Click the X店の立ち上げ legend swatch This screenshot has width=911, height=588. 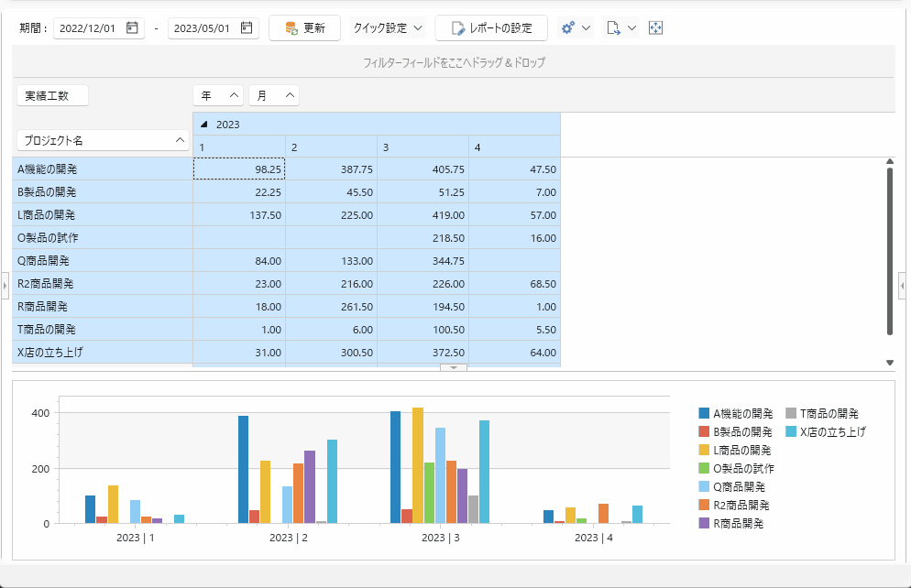(x=791, y=431)
